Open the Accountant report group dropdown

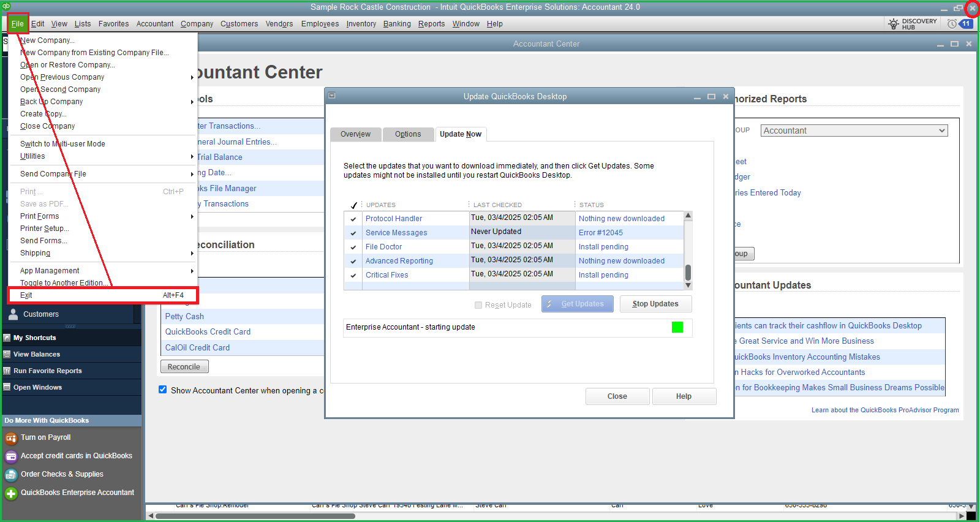pos(854,130)
